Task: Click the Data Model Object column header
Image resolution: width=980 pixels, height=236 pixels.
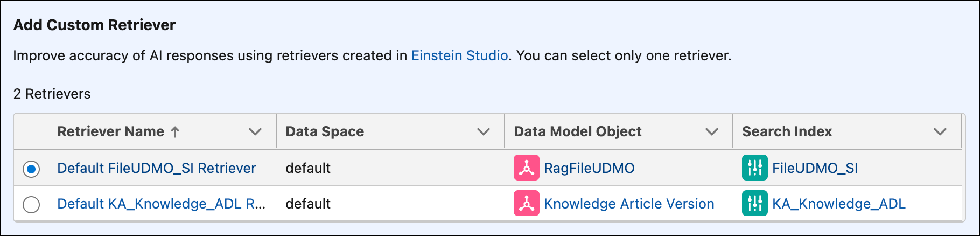Action: click(578, 132)
